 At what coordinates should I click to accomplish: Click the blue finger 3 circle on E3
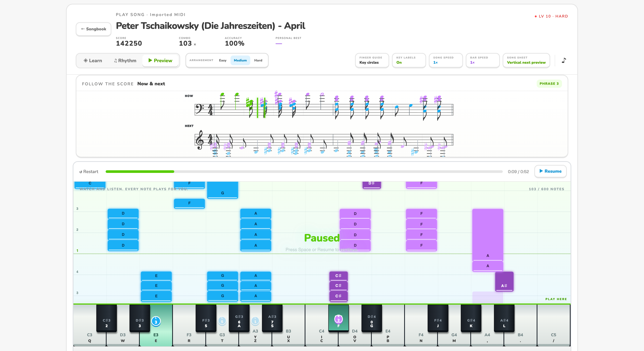click(156, 321)
